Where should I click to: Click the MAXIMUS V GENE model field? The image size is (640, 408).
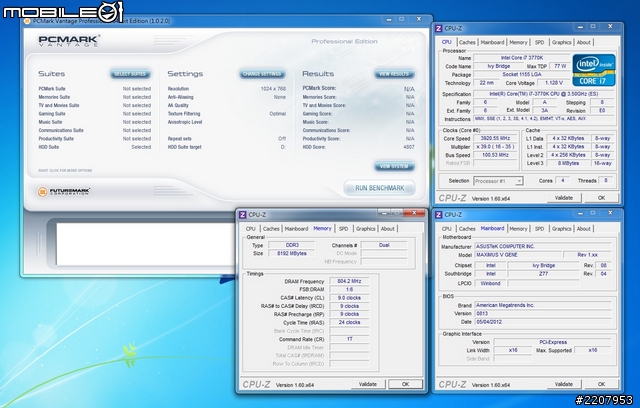[516, 255]
